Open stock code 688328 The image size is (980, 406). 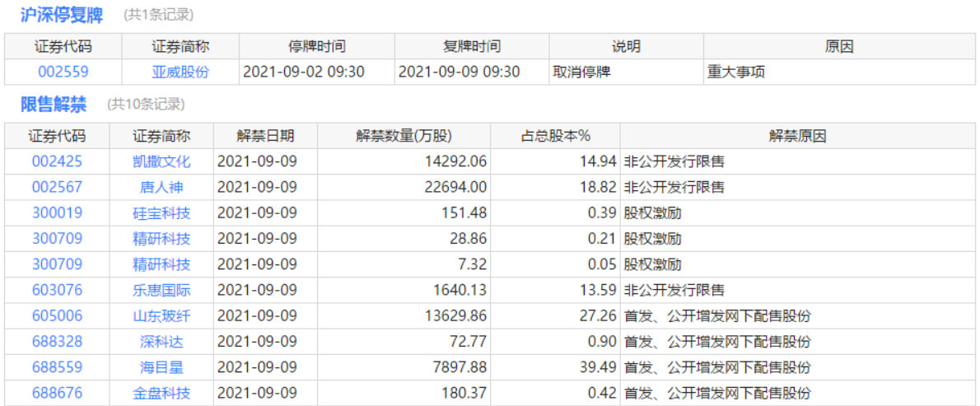57,342
